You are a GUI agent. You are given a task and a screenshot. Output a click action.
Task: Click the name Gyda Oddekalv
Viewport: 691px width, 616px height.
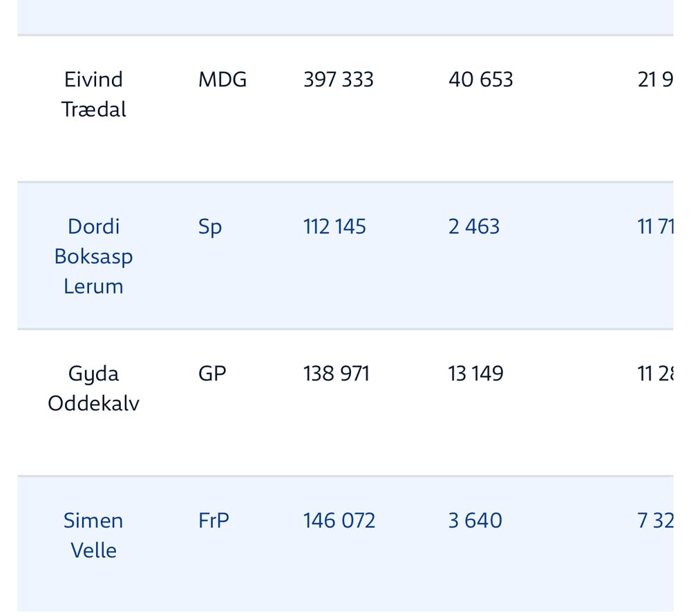pyautogui.click(x=93, y=389)
